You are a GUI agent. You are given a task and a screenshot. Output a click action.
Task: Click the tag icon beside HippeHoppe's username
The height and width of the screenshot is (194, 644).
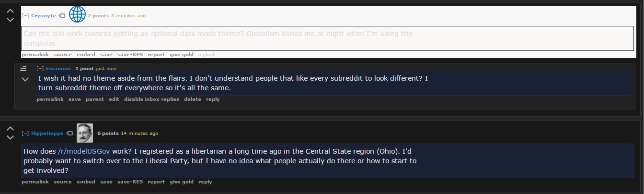pyautogui.click(x=69, y=133)
